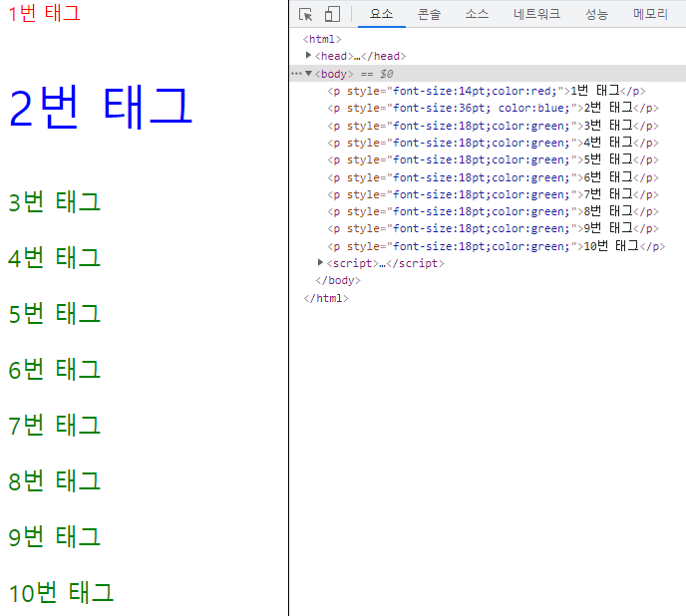This screenshot has width=686, height=616.
Task: Select the body == $0 row
Action: coord(488,74)
